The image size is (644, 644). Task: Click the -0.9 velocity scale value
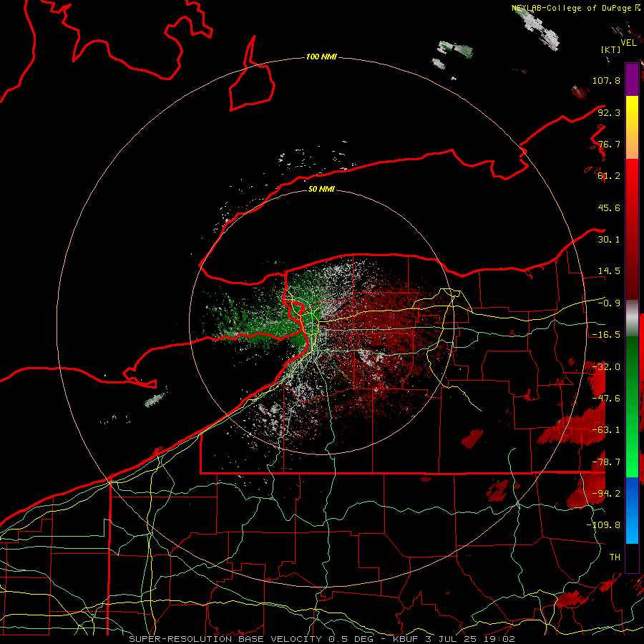coord(609,303)
